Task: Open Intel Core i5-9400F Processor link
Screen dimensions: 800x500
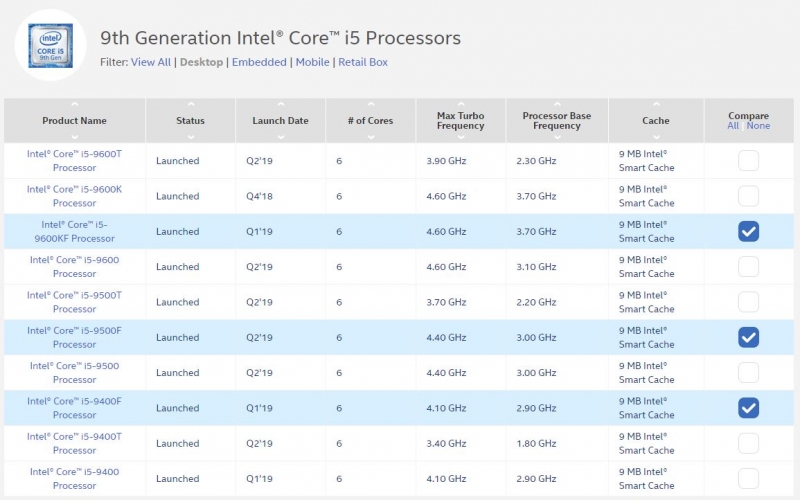Action: (74, 408)
